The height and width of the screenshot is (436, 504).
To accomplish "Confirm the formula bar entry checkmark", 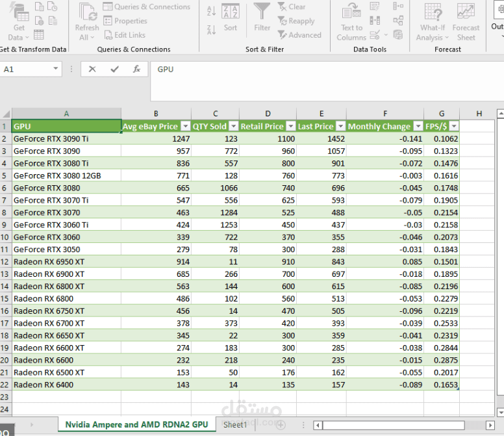I will pos(114,69).
